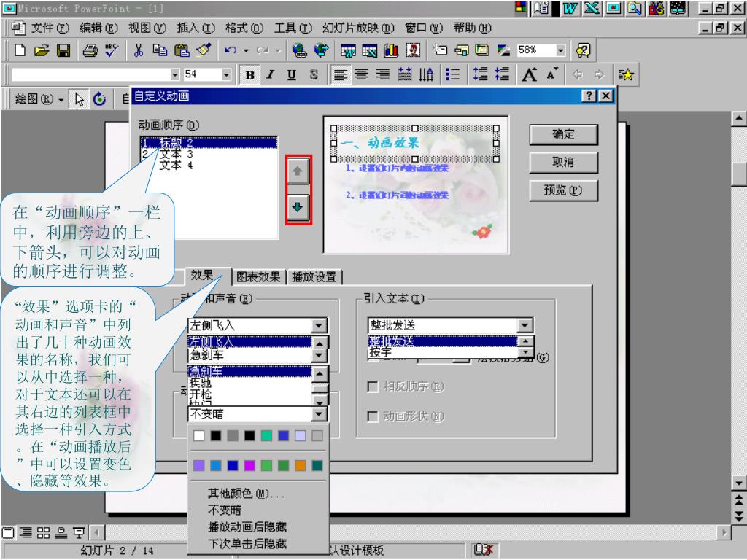Choose 按字 in the text introduction list
This screenshot has height=560, width=747.
443,352
